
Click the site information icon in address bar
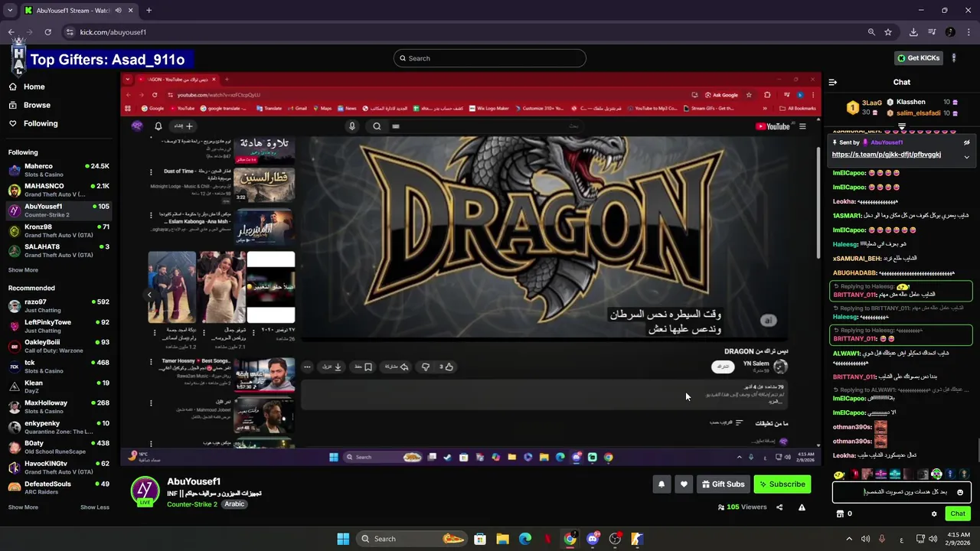pos(70,32)
